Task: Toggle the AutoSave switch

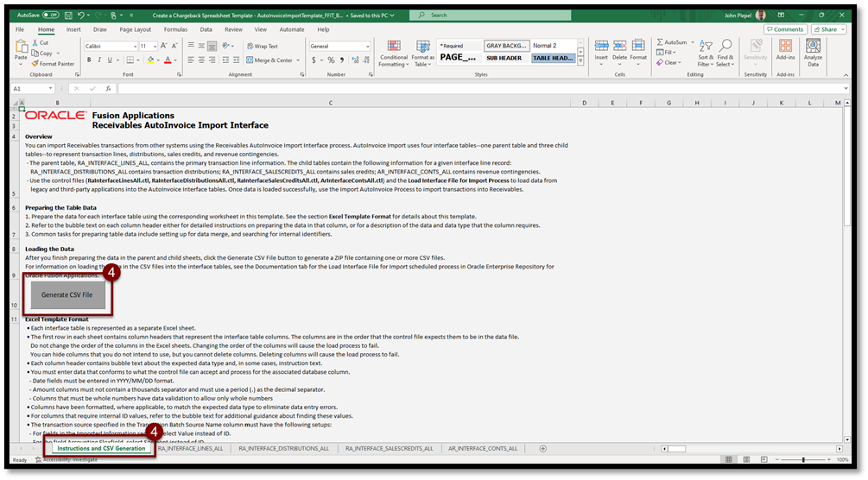Action: coord(51,16)
